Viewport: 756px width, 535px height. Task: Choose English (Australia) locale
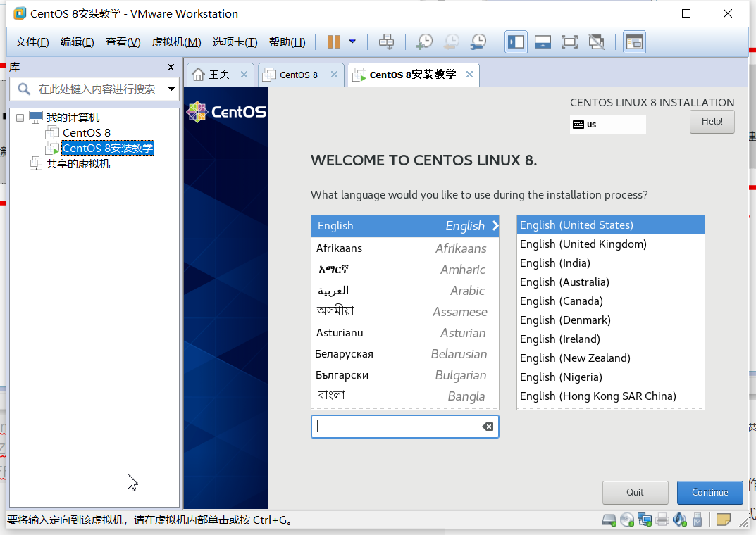tap(610, 282)
